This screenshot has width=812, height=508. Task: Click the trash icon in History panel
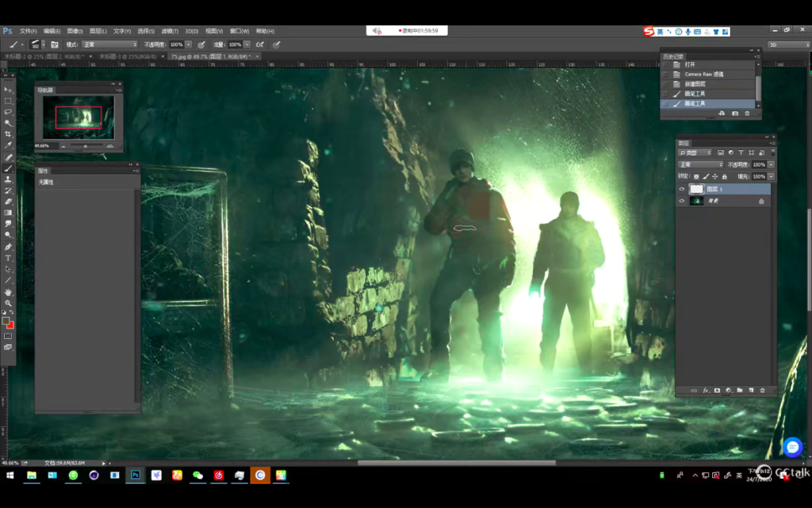tap(747, 114)
